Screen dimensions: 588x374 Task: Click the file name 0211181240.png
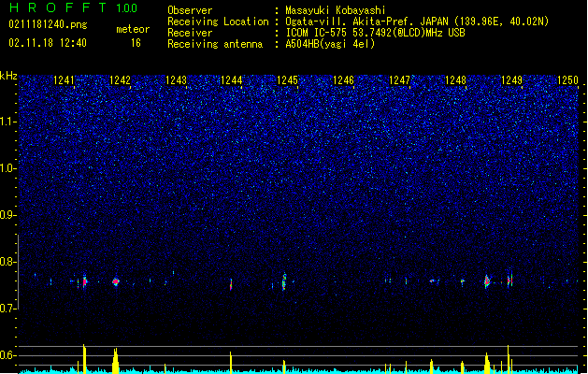(x=48, y=25)
